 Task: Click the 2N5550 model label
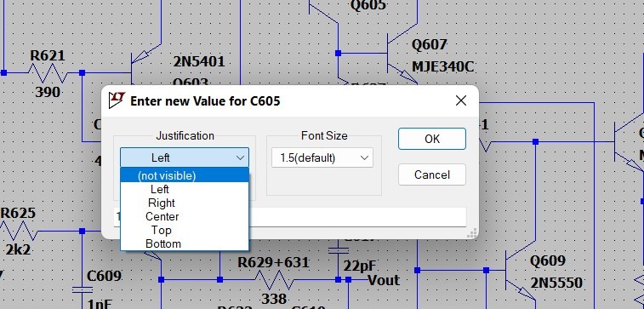[556, 283]
